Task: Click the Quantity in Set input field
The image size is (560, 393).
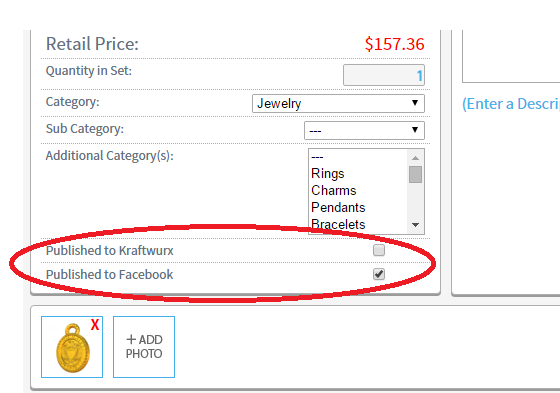Action: 384,75
